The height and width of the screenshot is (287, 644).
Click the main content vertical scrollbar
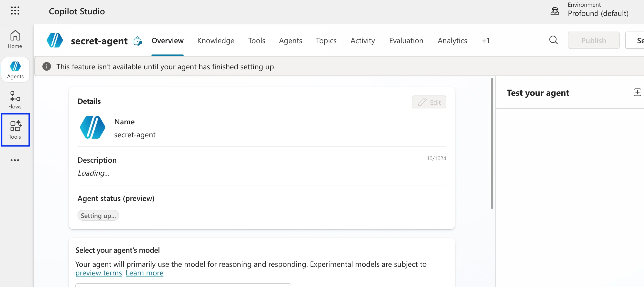pyautogui.click(x=492, y=143)
